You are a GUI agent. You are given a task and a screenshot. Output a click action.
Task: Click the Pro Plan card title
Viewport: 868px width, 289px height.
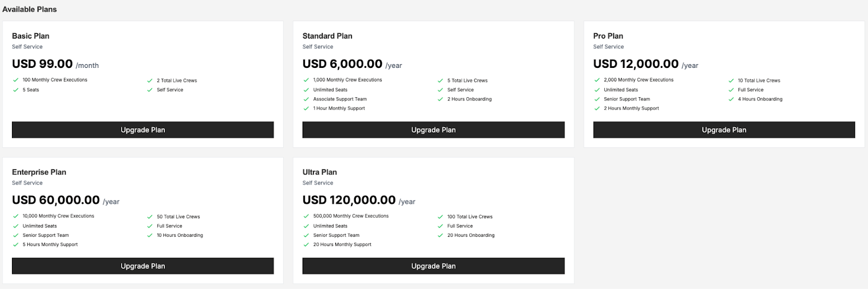point(608,36)
